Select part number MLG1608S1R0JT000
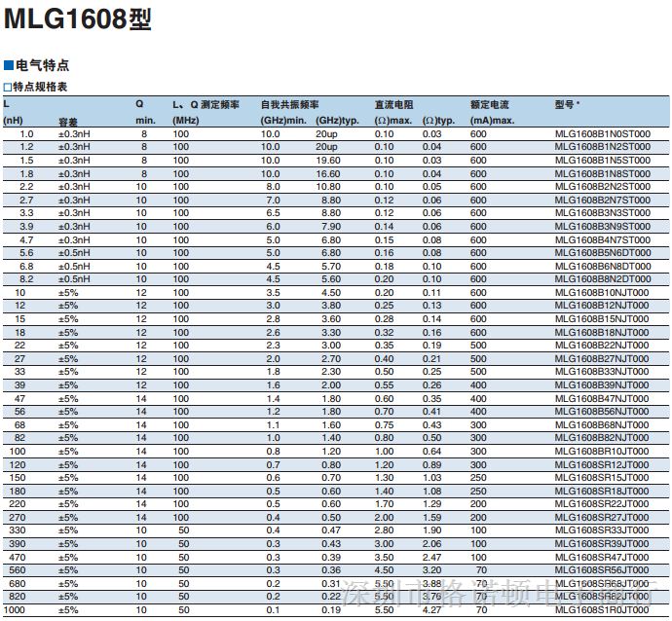This screenshot has height=621, width=672. click(602, 610)
